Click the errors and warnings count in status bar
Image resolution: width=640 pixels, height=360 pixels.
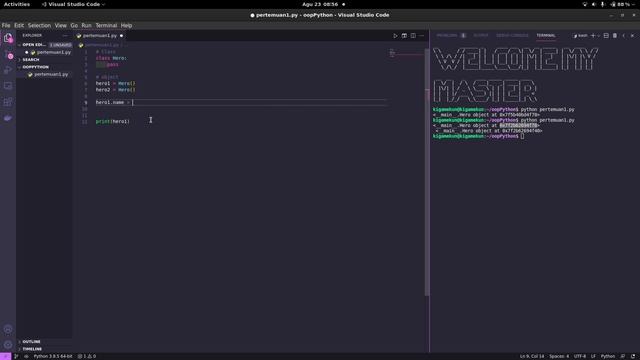[x=87, y=356]
